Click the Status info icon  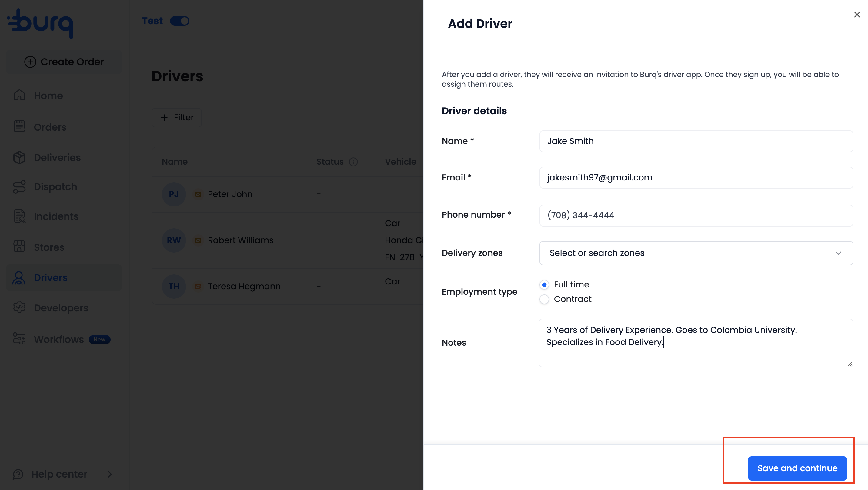353,162
